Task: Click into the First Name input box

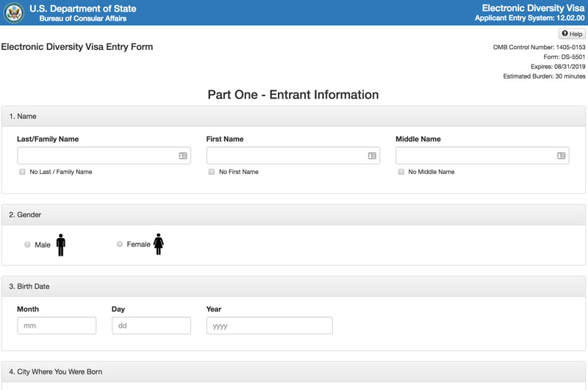Action: click(285, 156)
